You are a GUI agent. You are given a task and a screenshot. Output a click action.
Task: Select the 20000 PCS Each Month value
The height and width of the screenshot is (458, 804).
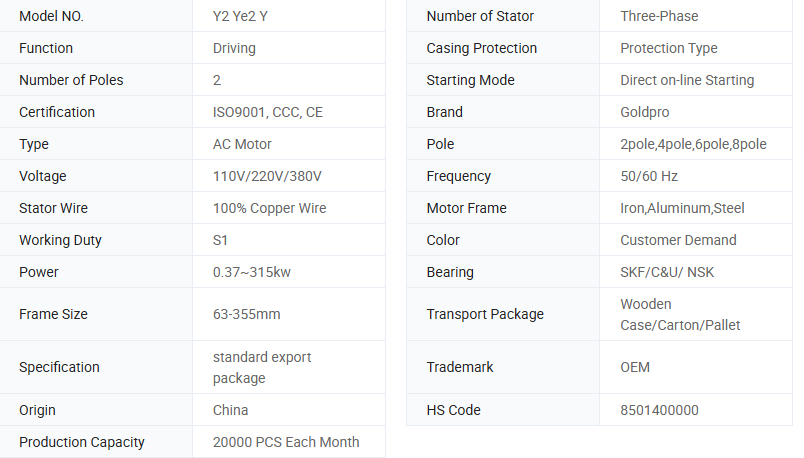pos(286,442)
